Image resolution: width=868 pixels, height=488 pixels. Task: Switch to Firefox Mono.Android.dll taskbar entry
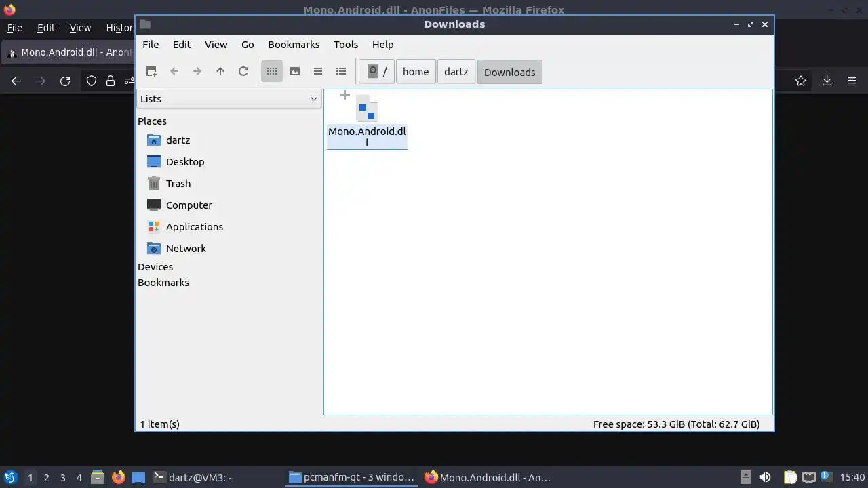click(488, 477)
